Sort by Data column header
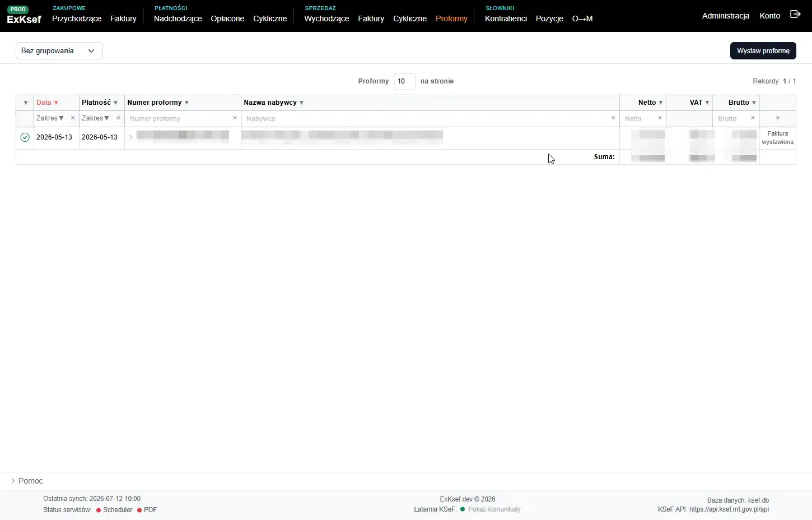The width and height of the screenshot is (812, 520). pyautogui.click(x=47, y=103)
